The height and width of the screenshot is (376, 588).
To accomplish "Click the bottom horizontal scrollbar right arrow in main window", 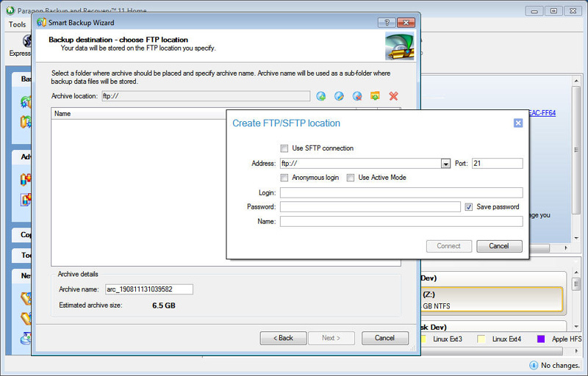I will [x=576, y=351].
